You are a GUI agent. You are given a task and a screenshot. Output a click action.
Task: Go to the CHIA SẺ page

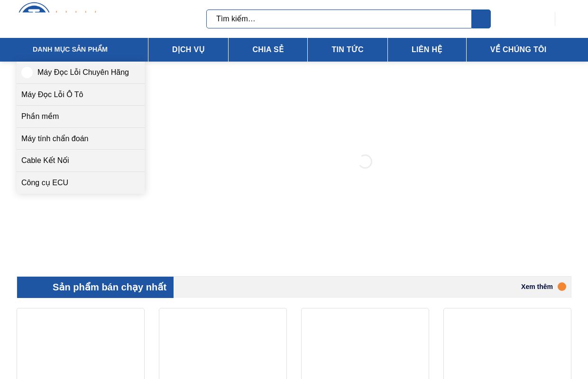coord(268,50)
